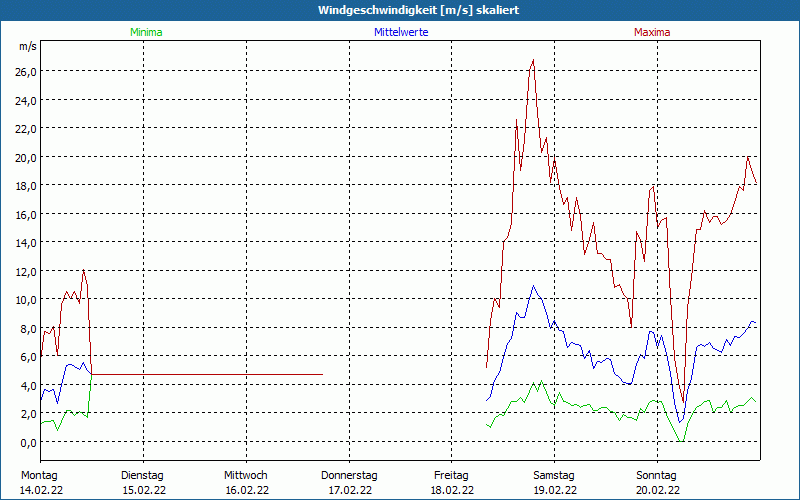Select the 12,0 y-axis value
The height and width of the screenshot is (500, 800).
(26, 271)
